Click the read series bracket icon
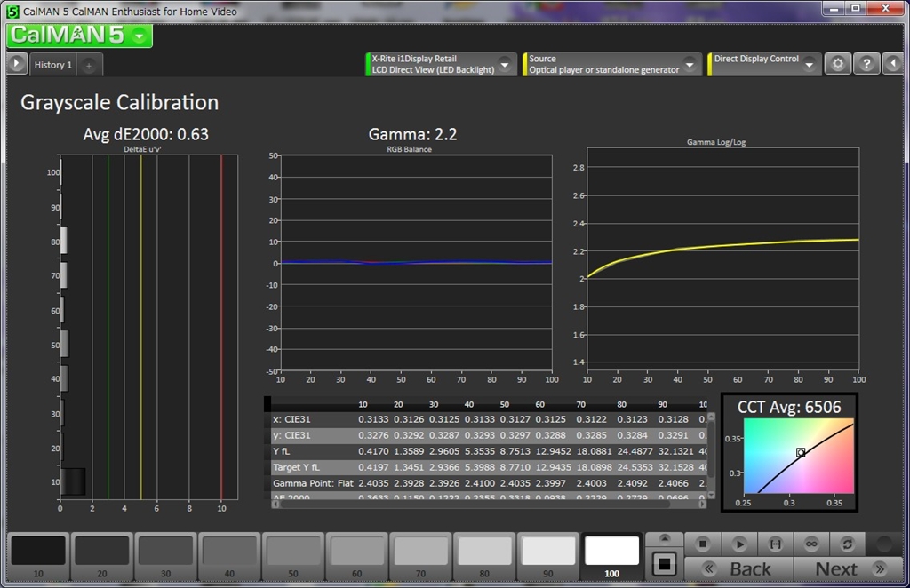The height and width of the screenshot is (588, 910). [775, 544]
